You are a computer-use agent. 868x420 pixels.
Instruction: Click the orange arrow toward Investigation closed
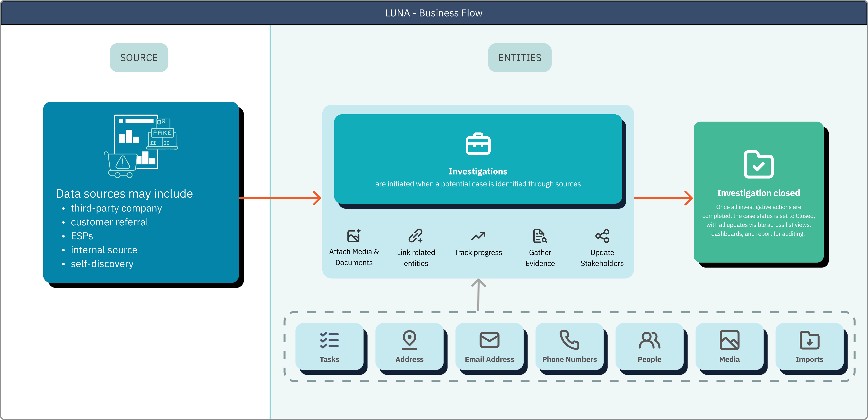[x=663, y=198]
